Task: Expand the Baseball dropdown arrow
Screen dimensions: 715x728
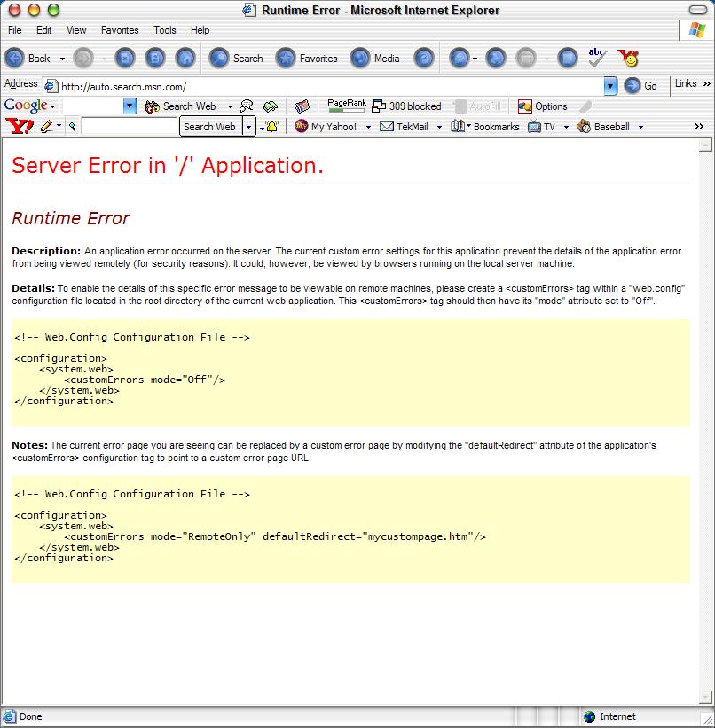Action: 640,127
